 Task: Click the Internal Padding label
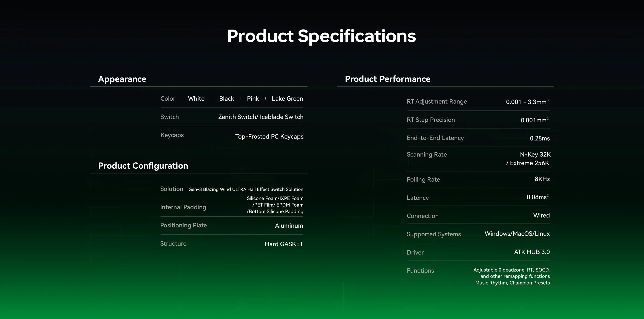tap(183, 207)
